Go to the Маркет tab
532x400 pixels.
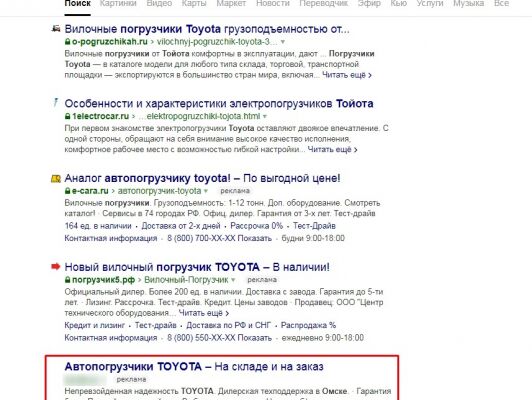point(231,3)
